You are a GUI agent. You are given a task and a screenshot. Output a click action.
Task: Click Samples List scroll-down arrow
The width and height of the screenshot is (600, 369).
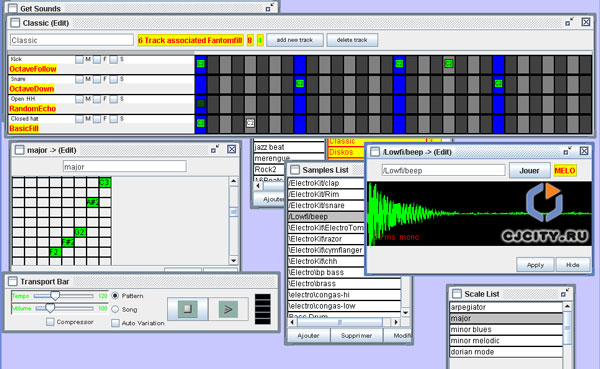pyautogui.click(x=406, y=312)
